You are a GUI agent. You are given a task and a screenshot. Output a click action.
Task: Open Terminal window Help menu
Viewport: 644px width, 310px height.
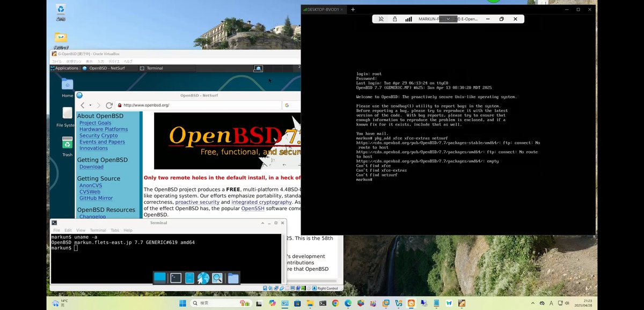click(128, 230)
